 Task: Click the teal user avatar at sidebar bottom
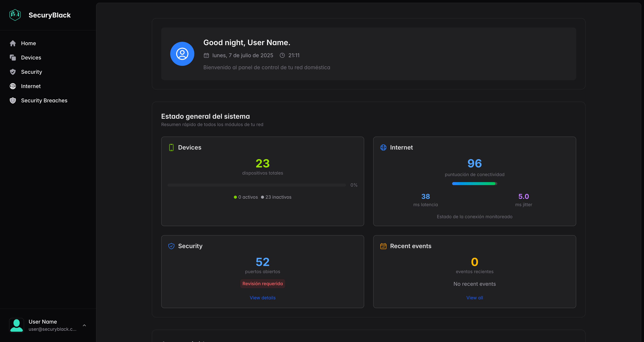(x=17, y=325)
